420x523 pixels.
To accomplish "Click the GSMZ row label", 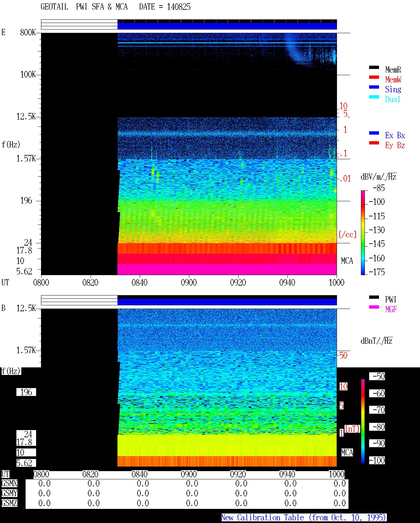I will pyautogui.click(x=9, y=503).
